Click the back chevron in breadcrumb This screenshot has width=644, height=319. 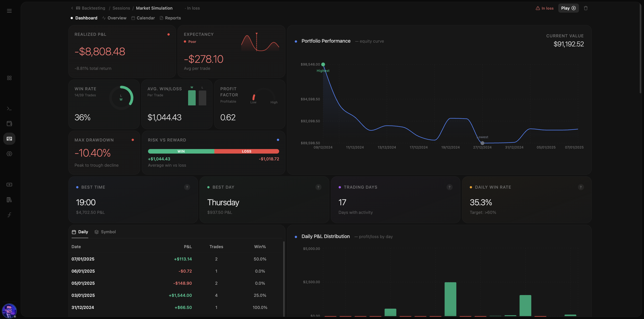72,8
